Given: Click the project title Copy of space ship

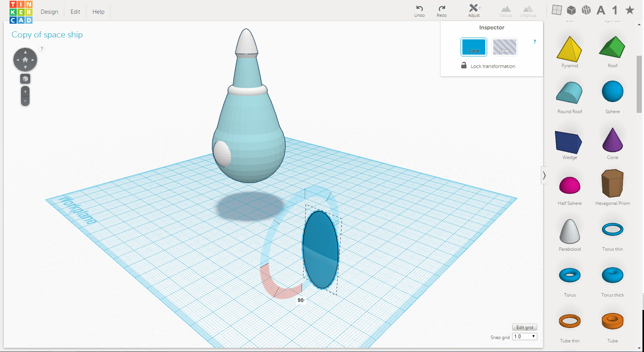Looking at the screenshot, I should click(x=47, y=35).
